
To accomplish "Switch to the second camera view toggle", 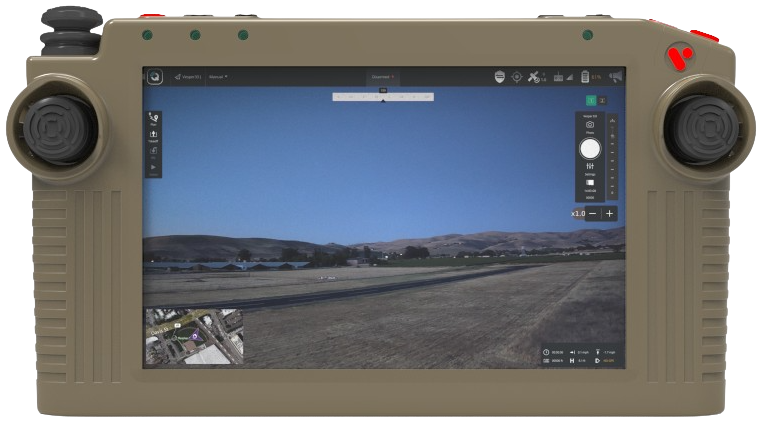I will pyautogui.click(x=602, y=100).
